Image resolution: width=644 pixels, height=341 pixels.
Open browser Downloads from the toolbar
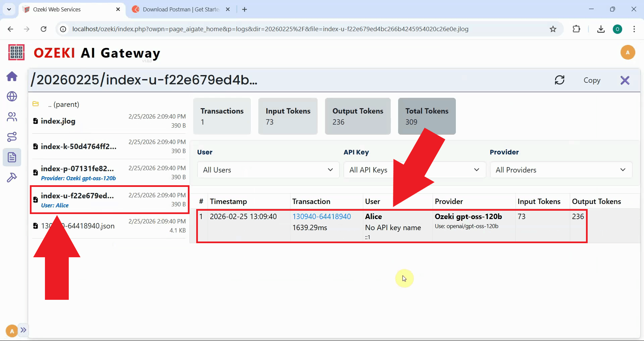[x=601, y=29]
